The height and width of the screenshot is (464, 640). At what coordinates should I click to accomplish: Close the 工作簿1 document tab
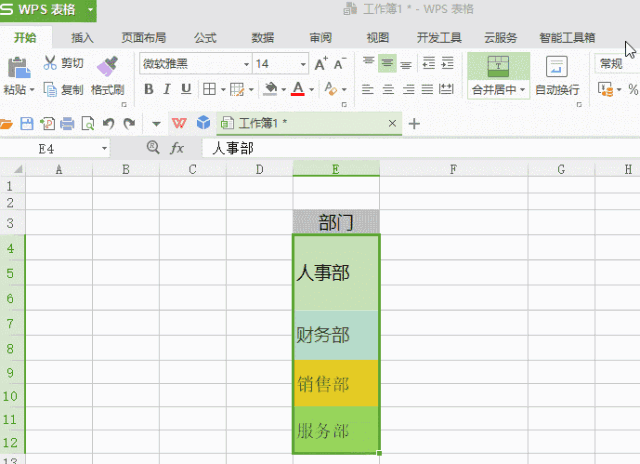pos(392,123)
